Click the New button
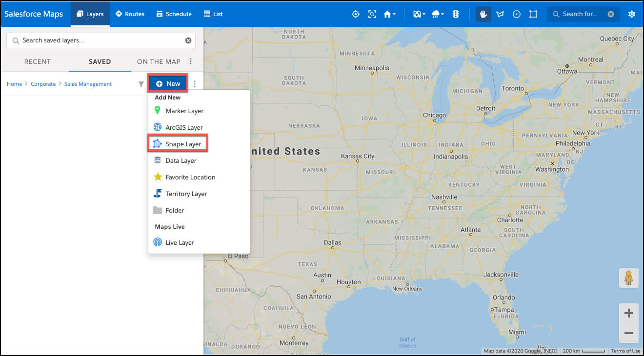644x356 pixels. point(168,84)
